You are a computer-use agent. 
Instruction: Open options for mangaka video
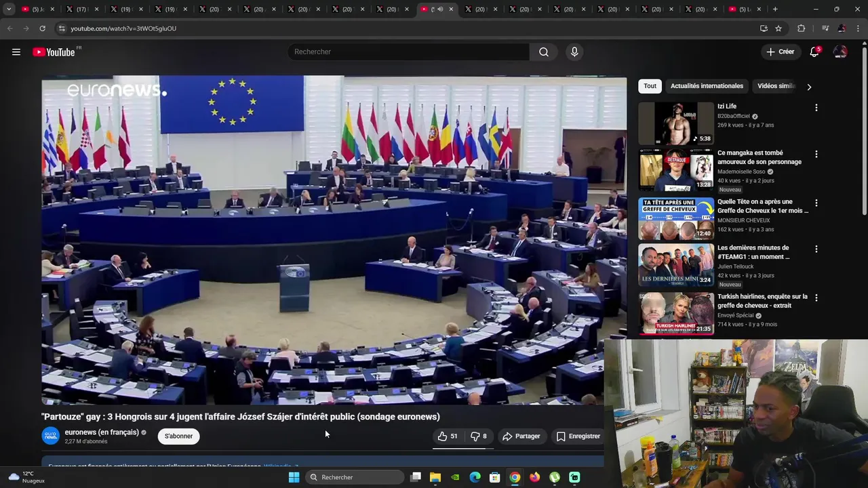click(816, 155)
